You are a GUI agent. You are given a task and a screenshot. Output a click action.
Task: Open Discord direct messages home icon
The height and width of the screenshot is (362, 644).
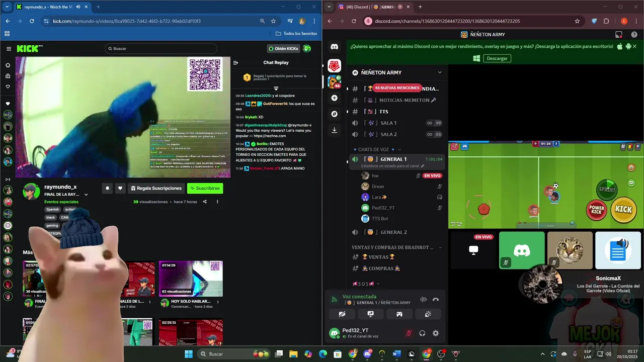point(334,47)
